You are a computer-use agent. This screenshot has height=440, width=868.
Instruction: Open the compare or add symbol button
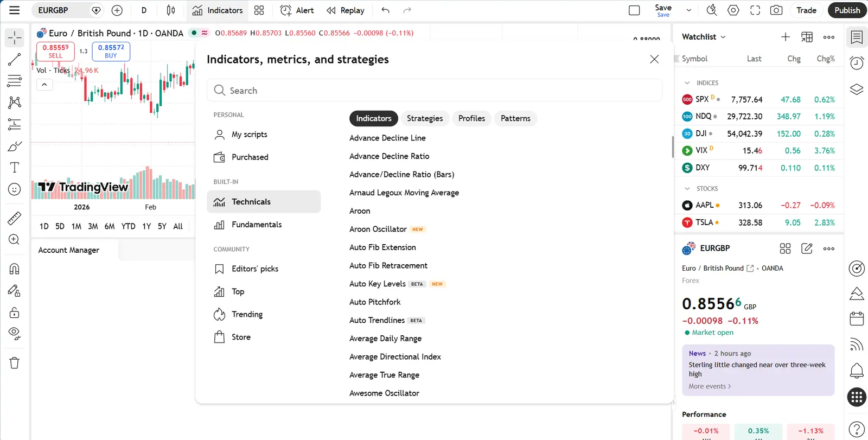pyautogui.click(x=117, y=10)
